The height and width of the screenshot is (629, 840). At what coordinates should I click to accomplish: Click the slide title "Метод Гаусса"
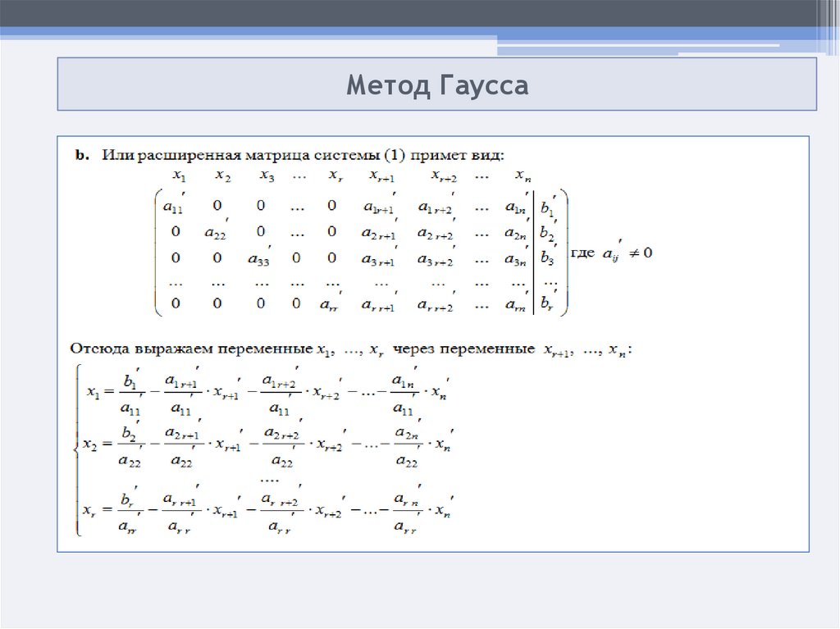(436, 84)
